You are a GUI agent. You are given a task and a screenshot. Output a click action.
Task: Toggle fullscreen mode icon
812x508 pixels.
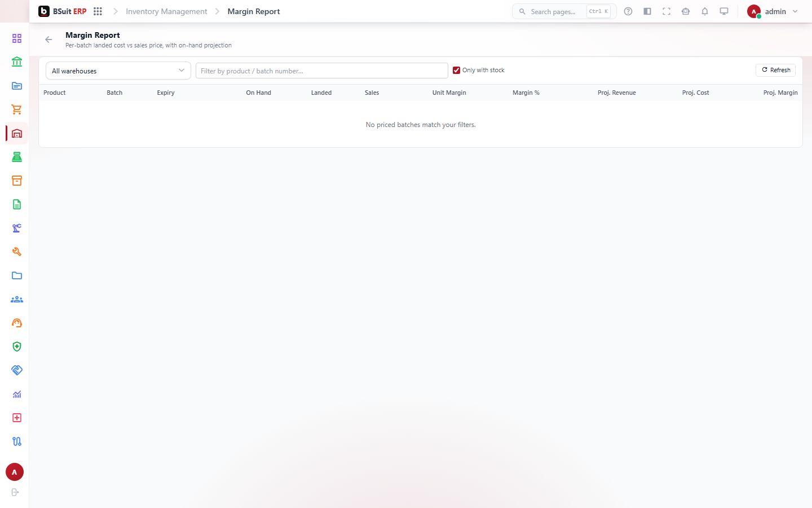tap(667, 11)
